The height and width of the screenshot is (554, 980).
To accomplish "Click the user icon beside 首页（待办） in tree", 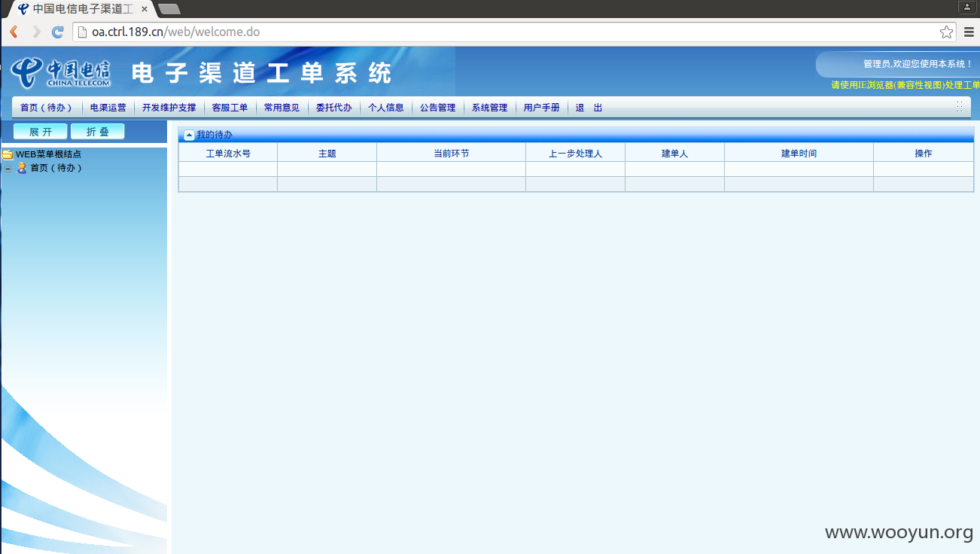I will tap(22, 168).
